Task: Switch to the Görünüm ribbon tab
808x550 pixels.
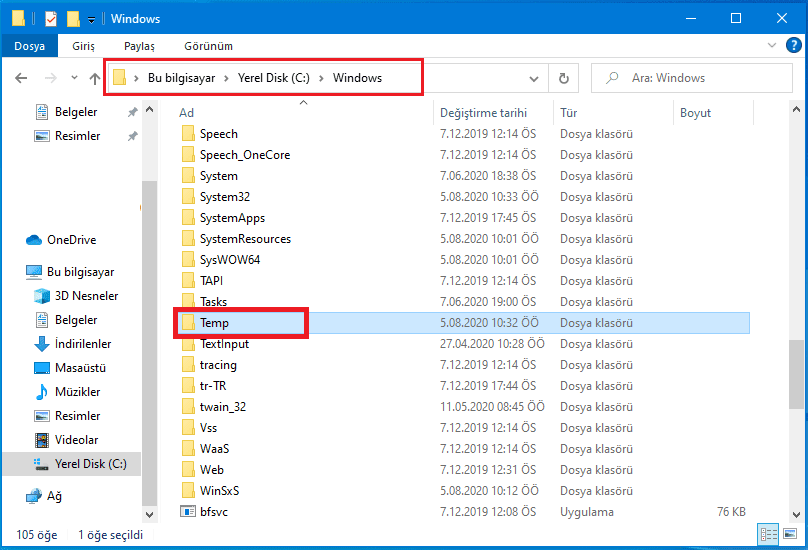Action: click(x=209, y=46)
